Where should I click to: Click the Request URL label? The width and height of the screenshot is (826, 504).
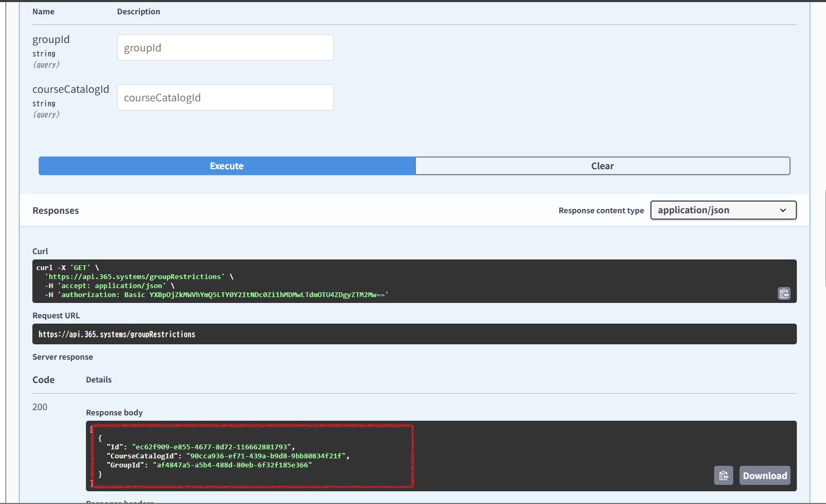(x=56, y=316)
